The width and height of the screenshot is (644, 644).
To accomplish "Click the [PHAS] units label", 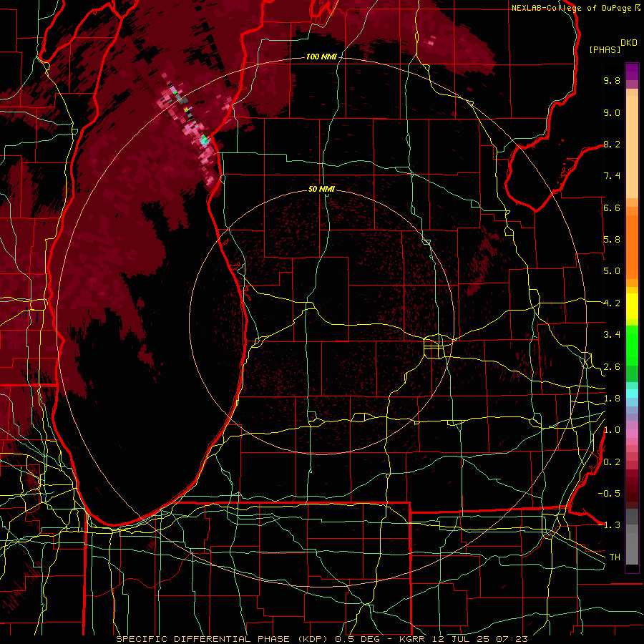I will (605, 49).
